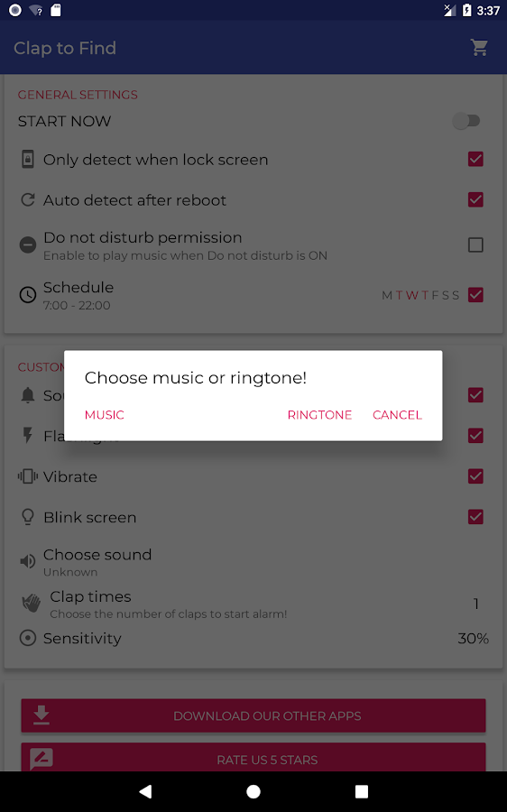This screenshot has height=812, width=507.
Task: Tap the Choose sound speaker icon
Action: tap(27, 561)
